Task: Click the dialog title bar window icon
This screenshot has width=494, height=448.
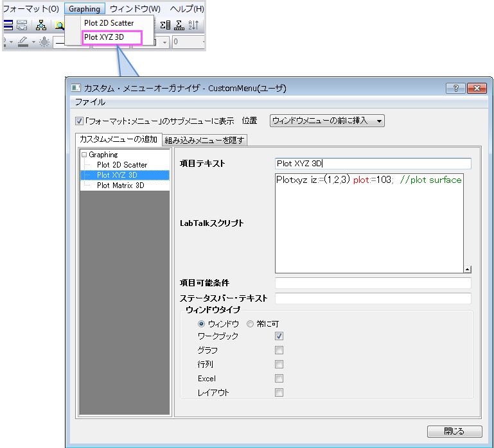Action: (76, 88)
